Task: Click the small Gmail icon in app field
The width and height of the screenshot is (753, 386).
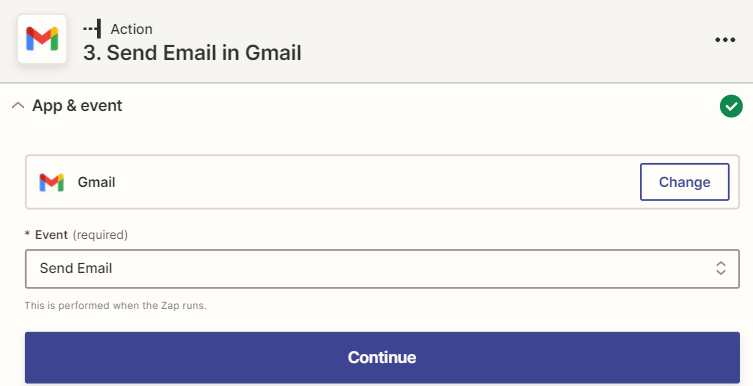Action: click(x=51, y=182)
